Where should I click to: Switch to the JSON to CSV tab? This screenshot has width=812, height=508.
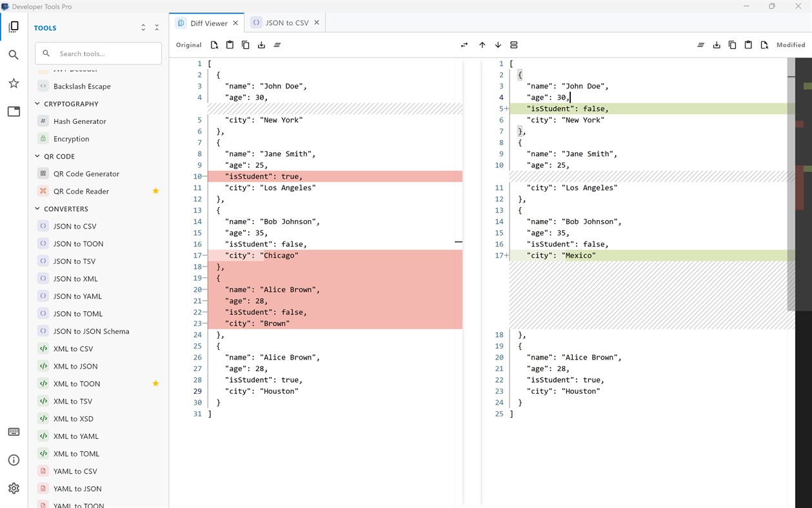pyautogui.click(x=286, y=23)
